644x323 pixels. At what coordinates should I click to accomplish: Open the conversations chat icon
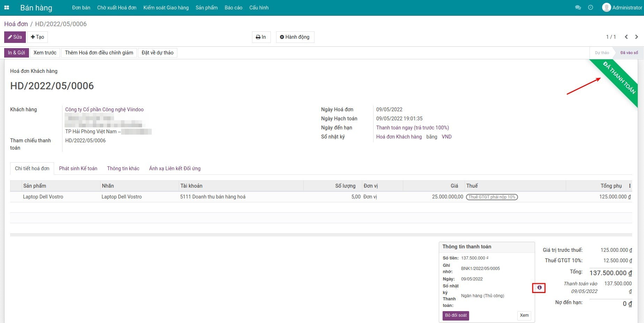[x=578, y=8]
